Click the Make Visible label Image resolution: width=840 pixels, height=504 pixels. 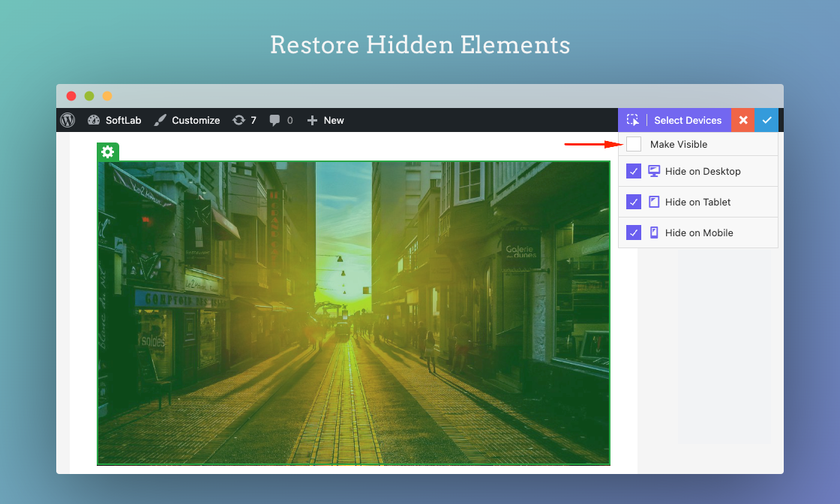(x=679, y=144)
